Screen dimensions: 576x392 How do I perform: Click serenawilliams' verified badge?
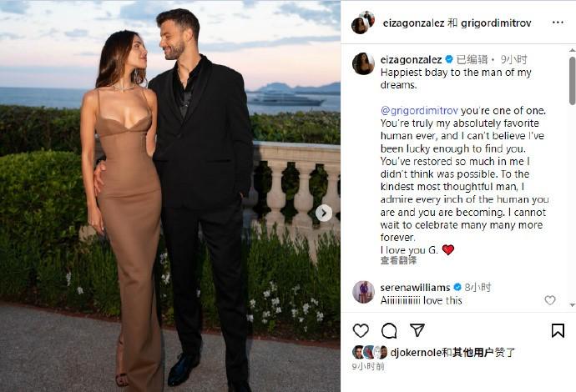[x=457, y=287]
